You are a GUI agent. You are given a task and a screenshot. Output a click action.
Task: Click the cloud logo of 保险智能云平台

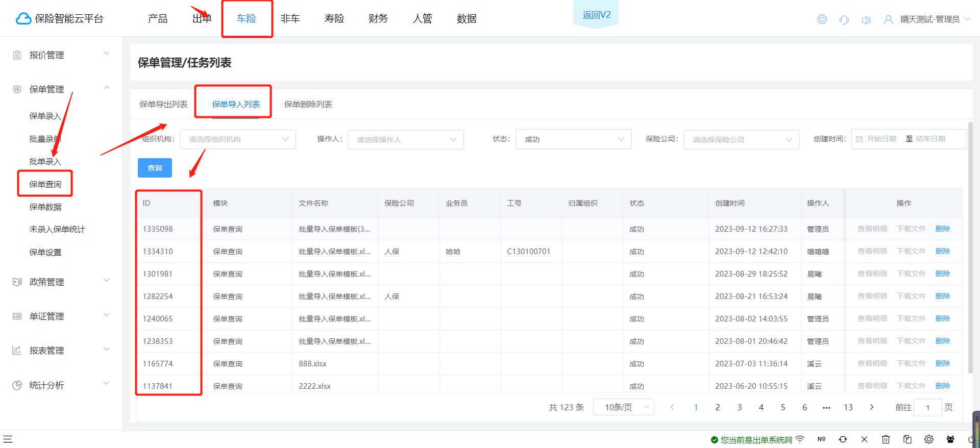point(23,19)
